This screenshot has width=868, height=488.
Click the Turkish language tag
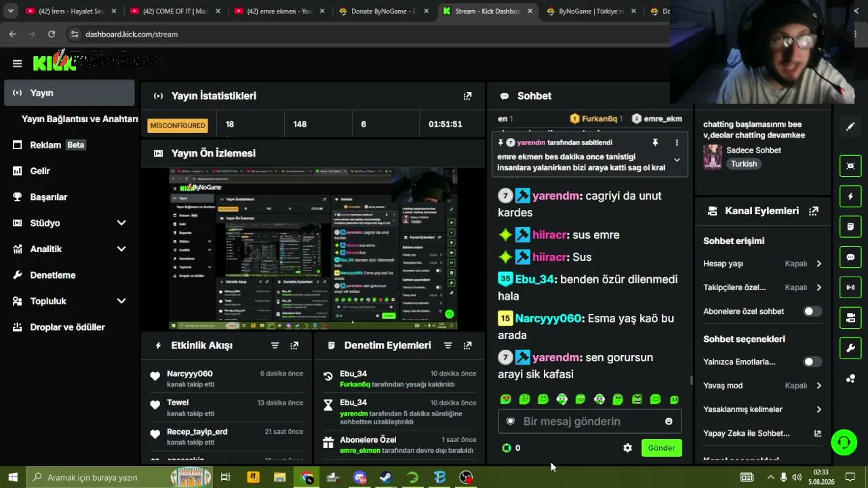[x=744, y=164]
